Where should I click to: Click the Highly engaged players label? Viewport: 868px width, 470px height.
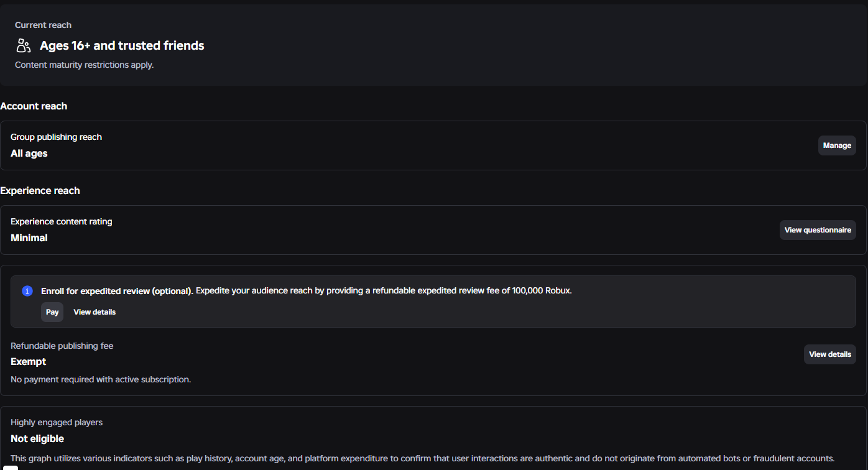click(x=57, y=423)
